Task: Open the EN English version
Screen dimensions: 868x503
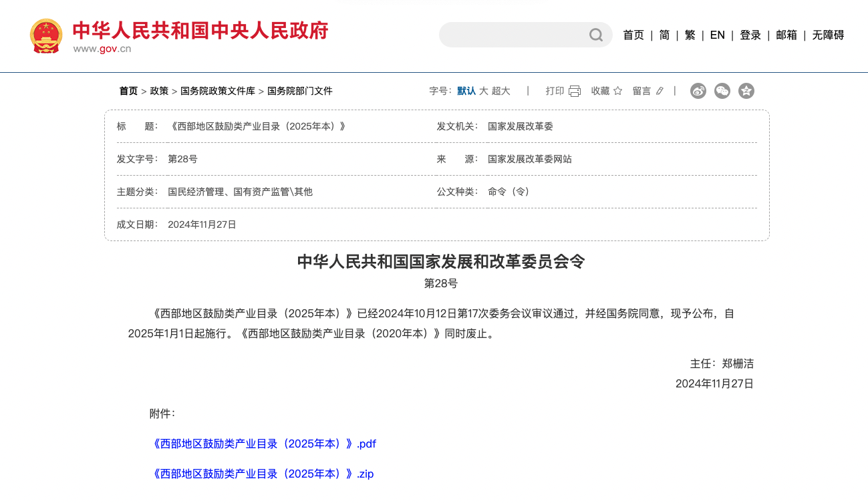Action: click(x=717, y=35)
